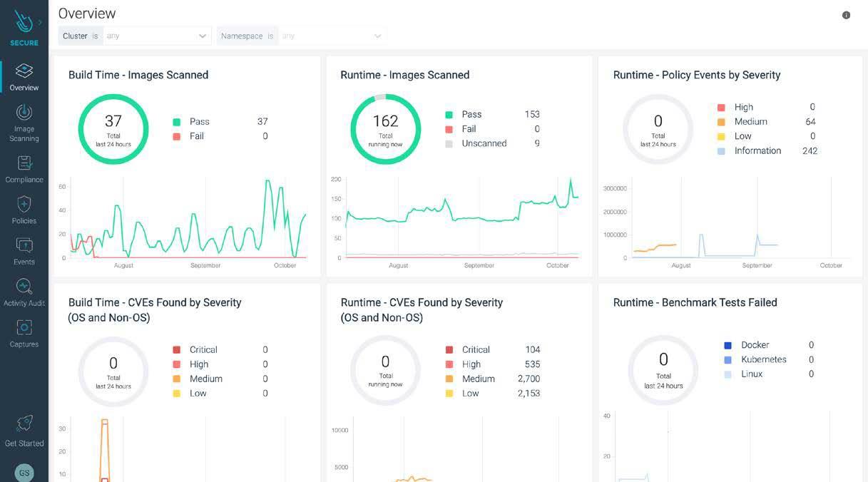Toggle the Unscanned legend entry in Runtime Images
This screenshot has height=482, width=868.
(484, 143)
